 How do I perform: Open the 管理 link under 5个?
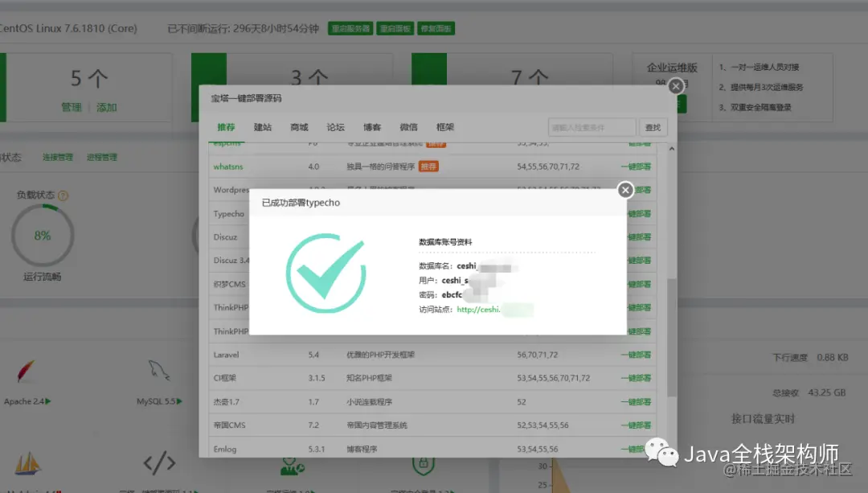[71, 107]
